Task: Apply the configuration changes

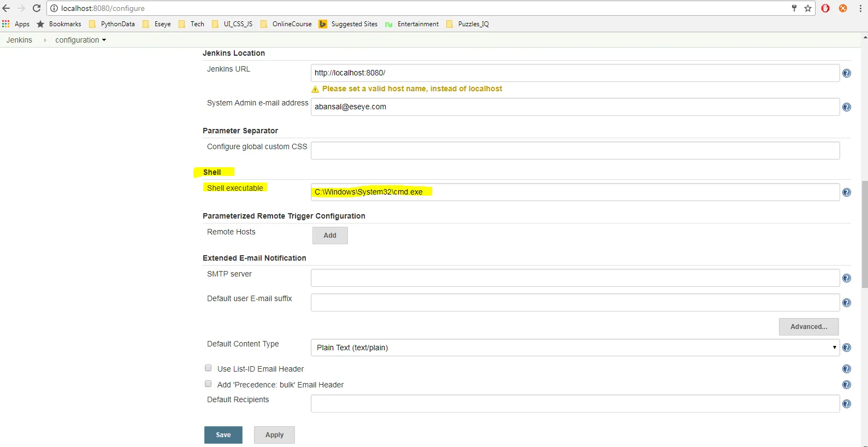Action: coord(274,435)
